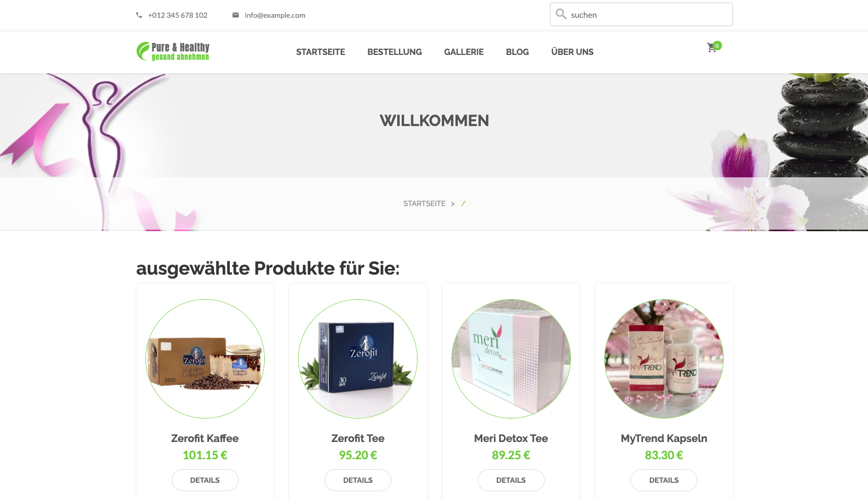Navigate to the BLOG page
The width and height of the screenshot is (868, 499).
tap(517, 52)
